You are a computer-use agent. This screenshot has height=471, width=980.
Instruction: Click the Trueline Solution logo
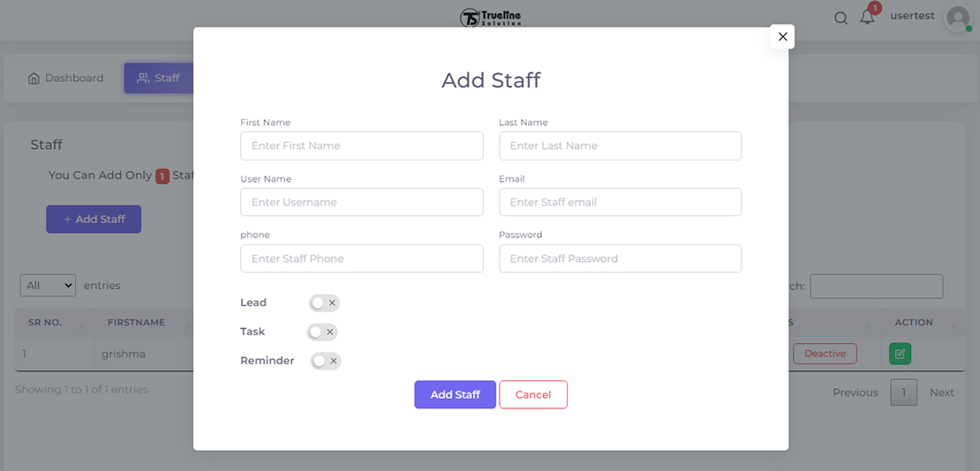pos(491,18)
